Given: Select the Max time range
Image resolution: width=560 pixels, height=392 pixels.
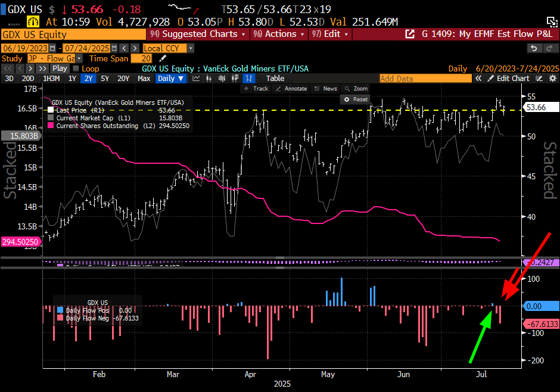Looking at the screenshot, I should [x=144, y=79].
